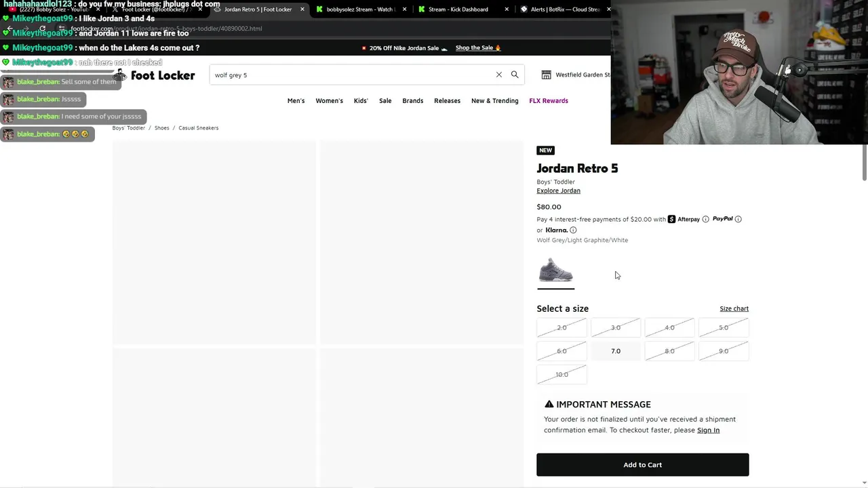This screenshot has height=488, width=868.
Task: Open the Sale menu
Action: [x=385, y=101]
